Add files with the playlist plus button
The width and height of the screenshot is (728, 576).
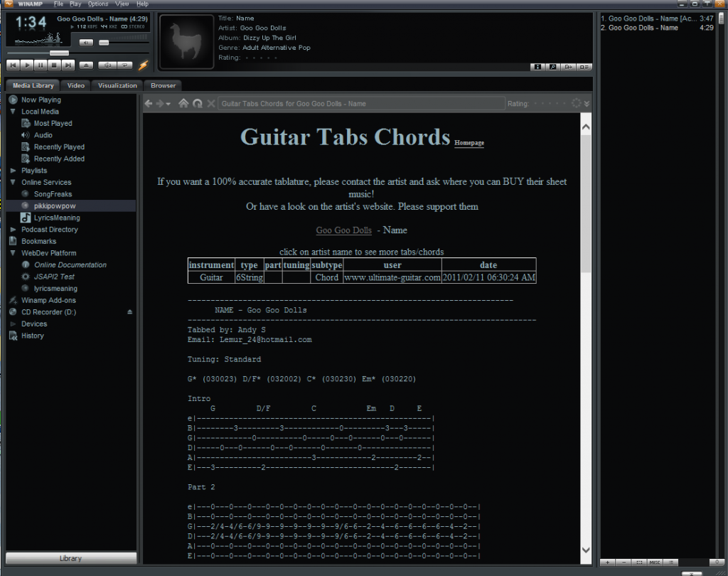607,562
